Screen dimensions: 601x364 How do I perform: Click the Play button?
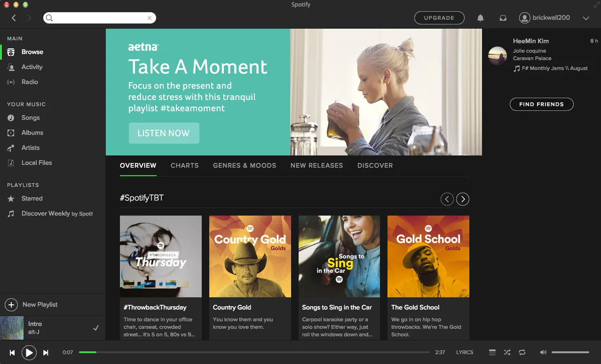pyautogui.click(x=29, y=352)
